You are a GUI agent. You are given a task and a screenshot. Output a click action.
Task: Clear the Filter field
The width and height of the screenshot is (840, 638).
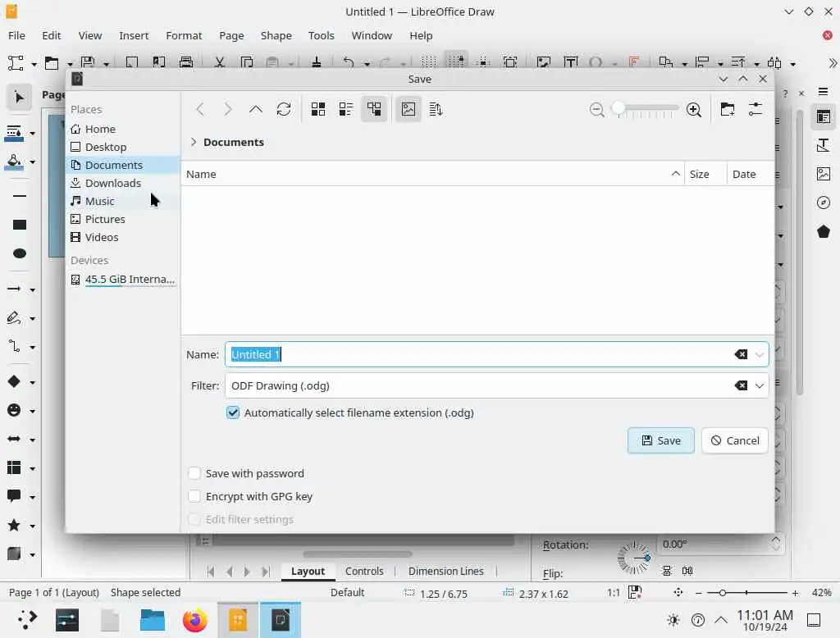(x=741, y=385)
